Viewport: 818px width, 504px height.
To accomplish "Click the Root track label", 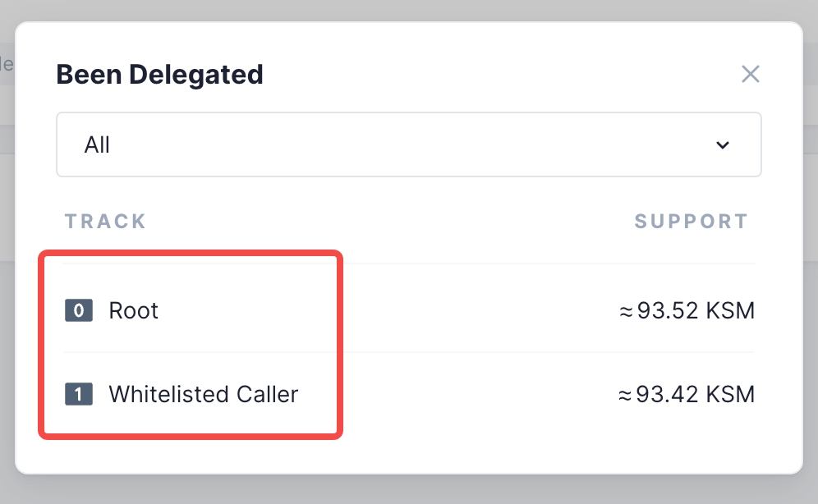I will pos(134,310).
